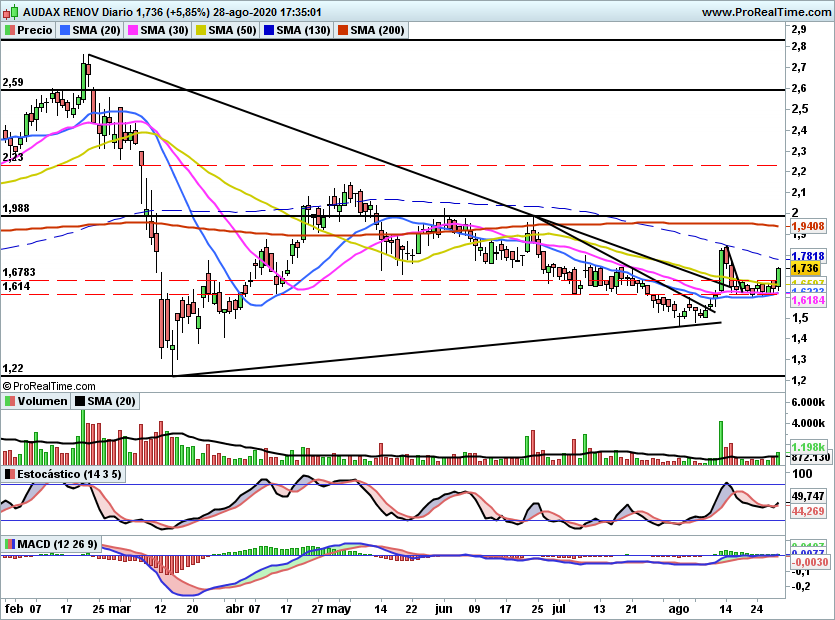
Task: Click the 28-ago-2020 17:35:01 timestamp
Action: pyautogui.click(x=268, y=12)
